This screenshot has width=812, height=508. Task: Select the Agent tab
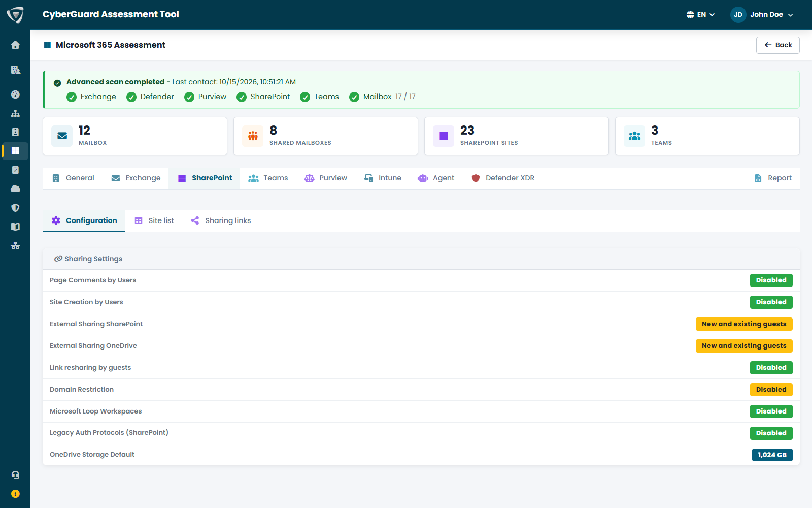click(436, 178)
